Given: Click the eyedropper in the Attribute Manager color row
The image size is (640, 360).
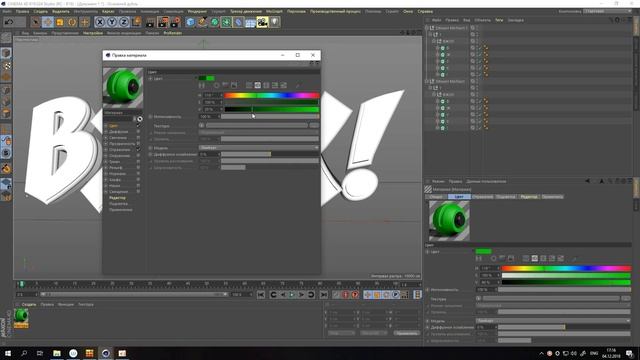Looking at the screenshot, I should point(574,259).
